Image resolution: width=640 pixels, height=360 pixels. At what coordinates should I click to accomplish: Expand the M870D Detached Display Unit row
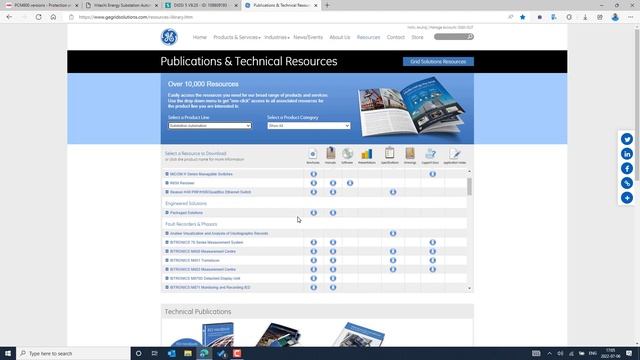click(x=167, y=278)
